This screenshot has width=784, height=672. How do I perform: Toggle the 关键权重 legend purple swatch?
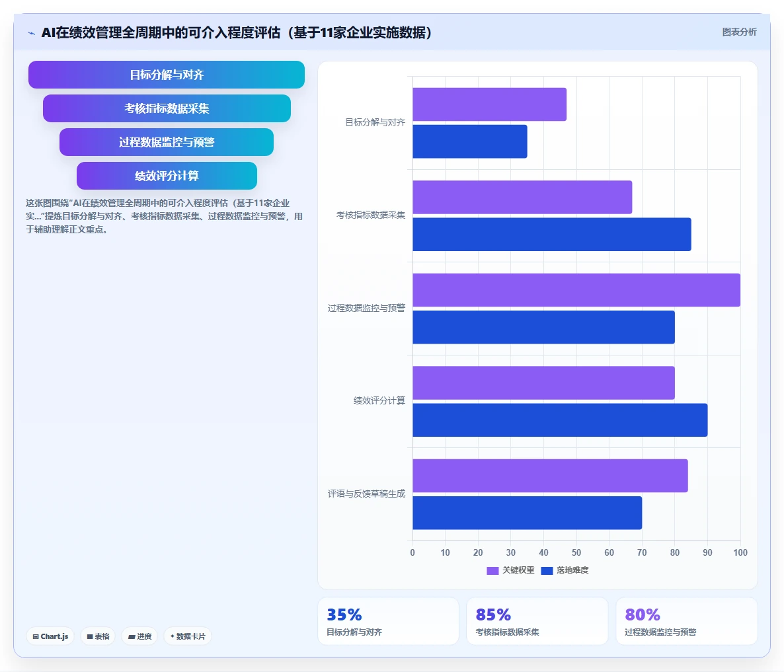coord(492,571)
